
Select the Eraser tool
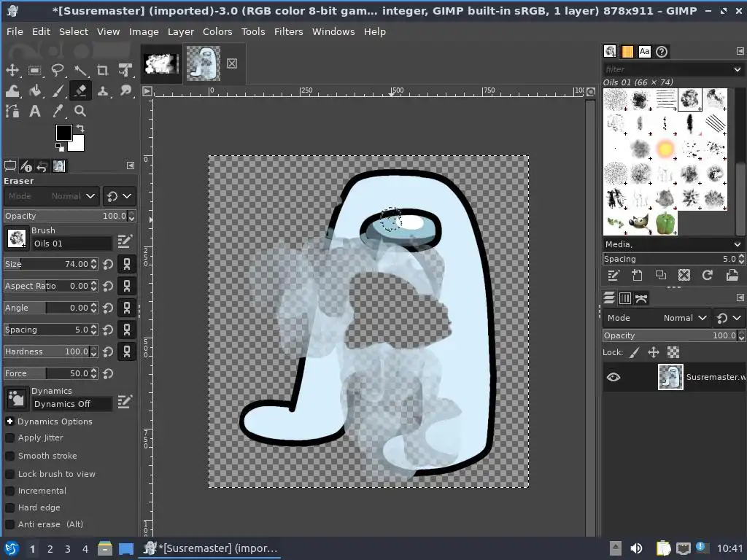80,90
